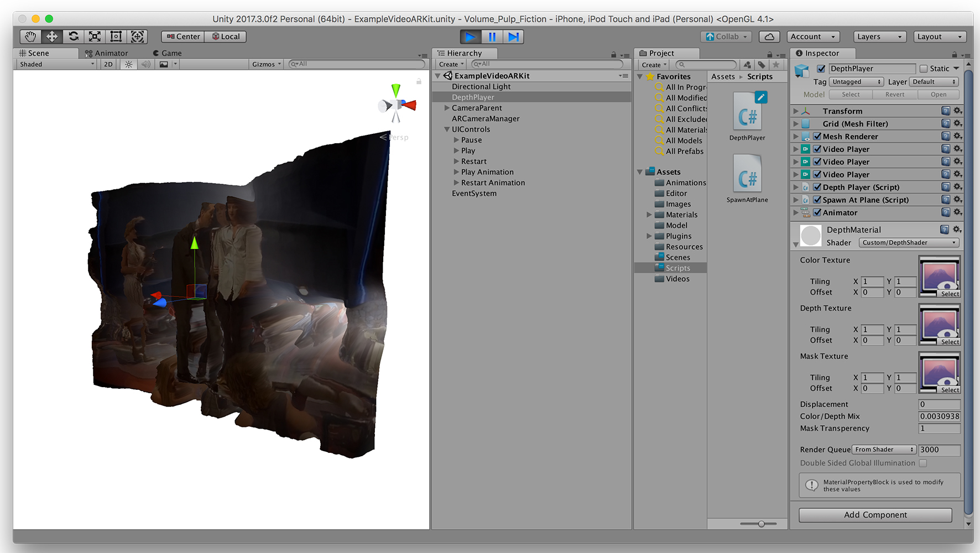Click the Inspector lock icon
This screenshot has width=980, height=553.
[954, 54]
